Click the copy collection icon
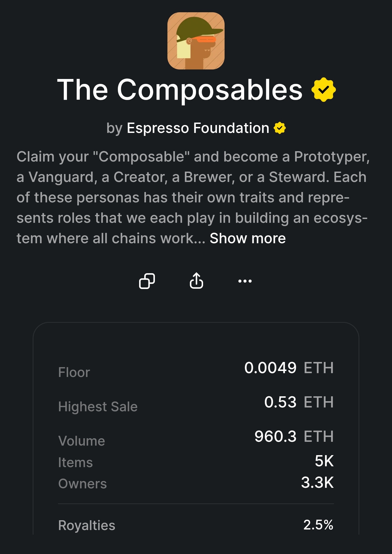The width and height of the screenshot is (392, 554). pyautogui.click(x=147, y=281)
